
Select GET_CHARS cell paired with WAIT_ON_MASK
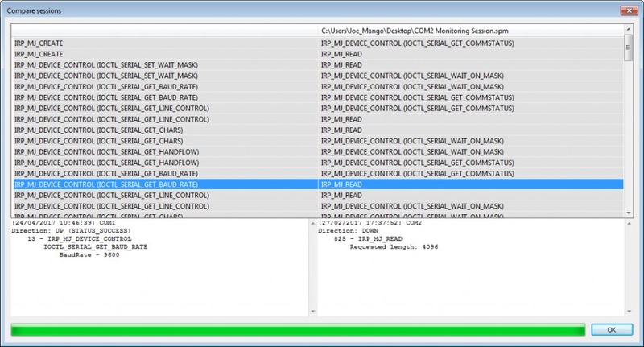tap(165, 141)
